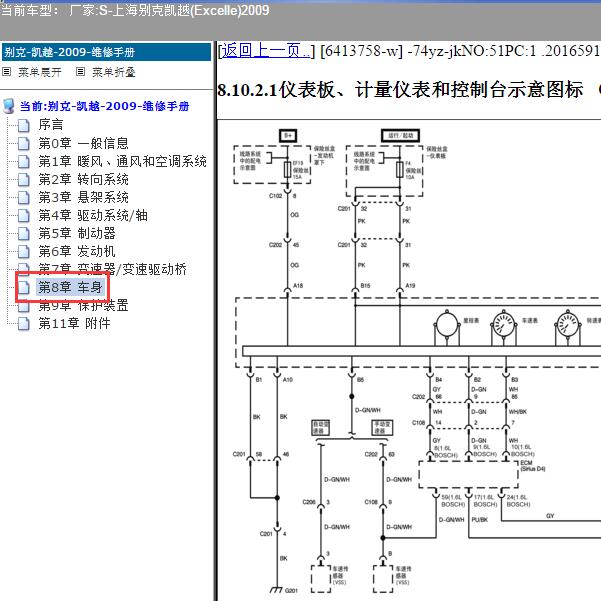Click the 当前车型 title text at top
This screenshot has width=601, height=601.
coord(135,10)
